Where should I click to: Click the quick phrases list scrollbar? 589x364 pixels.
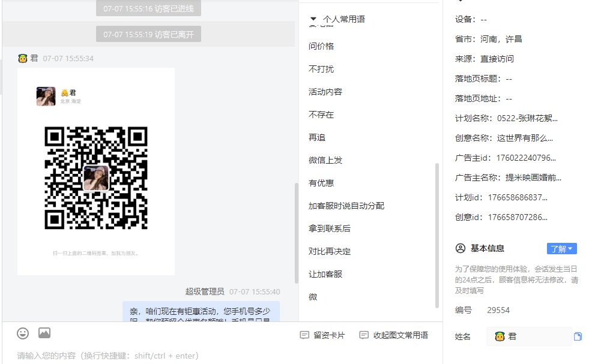click(437, 236)
